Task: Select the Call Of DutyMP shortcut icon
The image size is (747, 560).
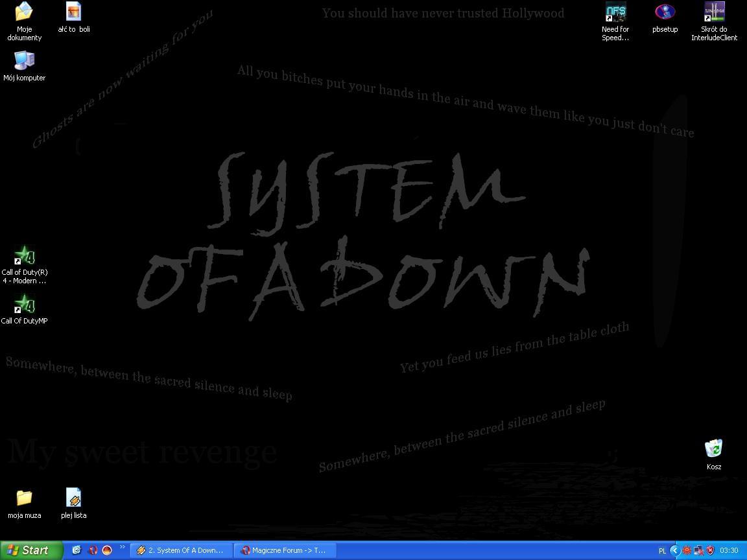Action: coord(24,310)
